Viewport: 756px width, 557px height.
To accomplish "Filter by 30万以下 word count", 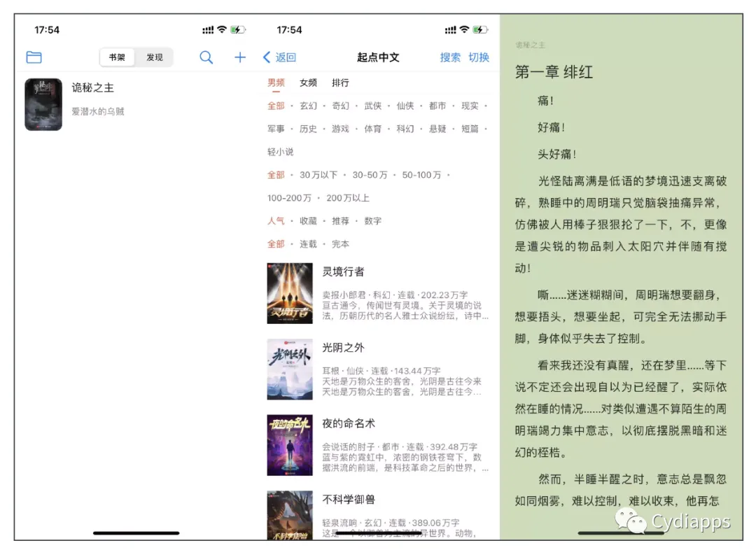I will click(318, 175).
